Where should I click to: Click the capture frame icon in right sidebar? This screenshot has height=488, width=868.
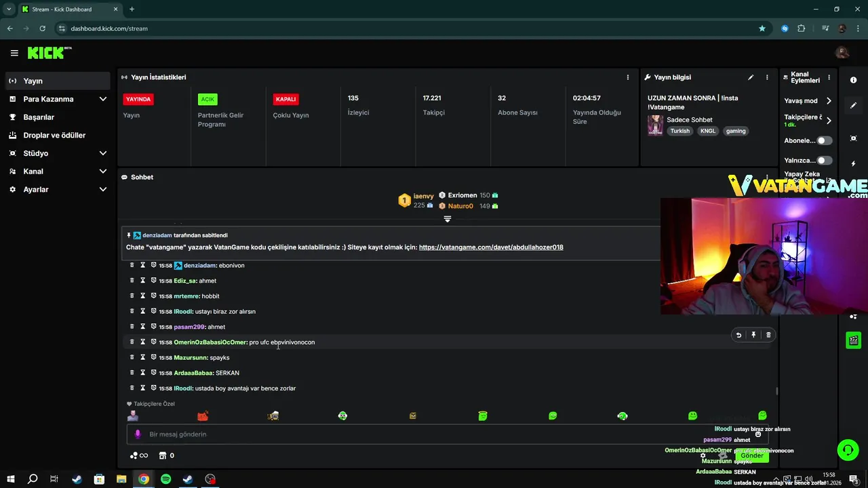coord(853,138)
